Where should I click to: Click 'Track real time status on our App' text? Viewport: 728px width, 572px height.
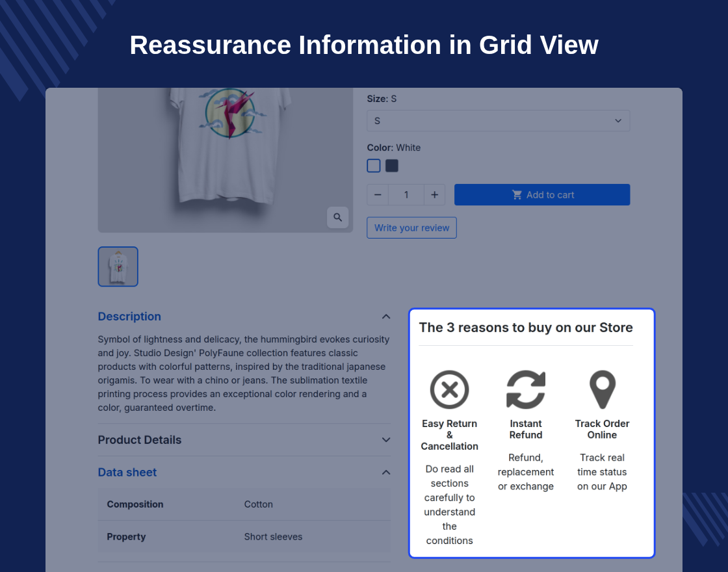(602, 472)
